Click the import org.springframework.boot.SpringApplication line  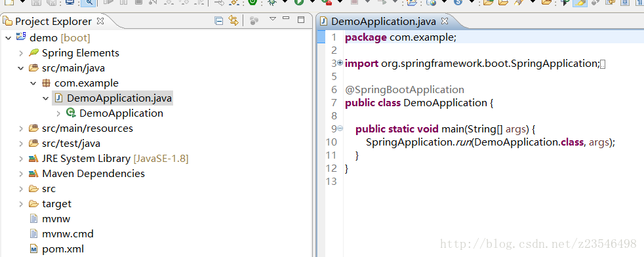tap(472, 64)
